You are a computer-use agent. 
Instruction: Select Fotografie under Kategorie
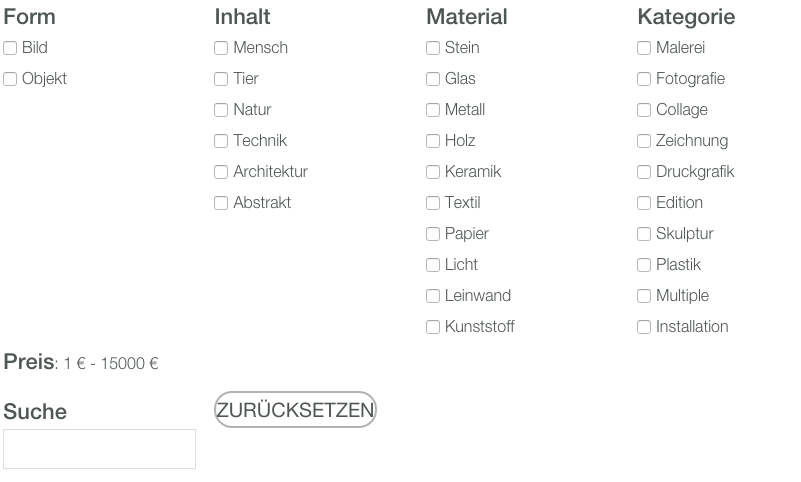(644, 79)
